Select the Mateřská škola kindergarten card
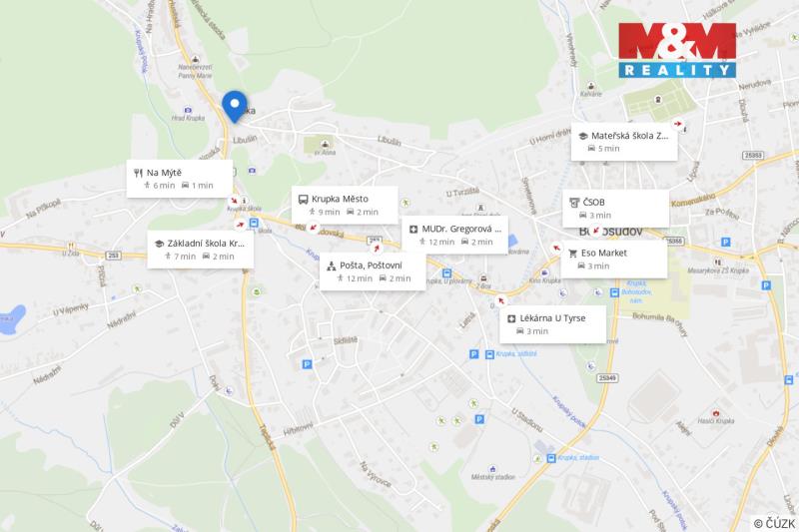The width and height of the screenshot is (799, 532). 624,142
